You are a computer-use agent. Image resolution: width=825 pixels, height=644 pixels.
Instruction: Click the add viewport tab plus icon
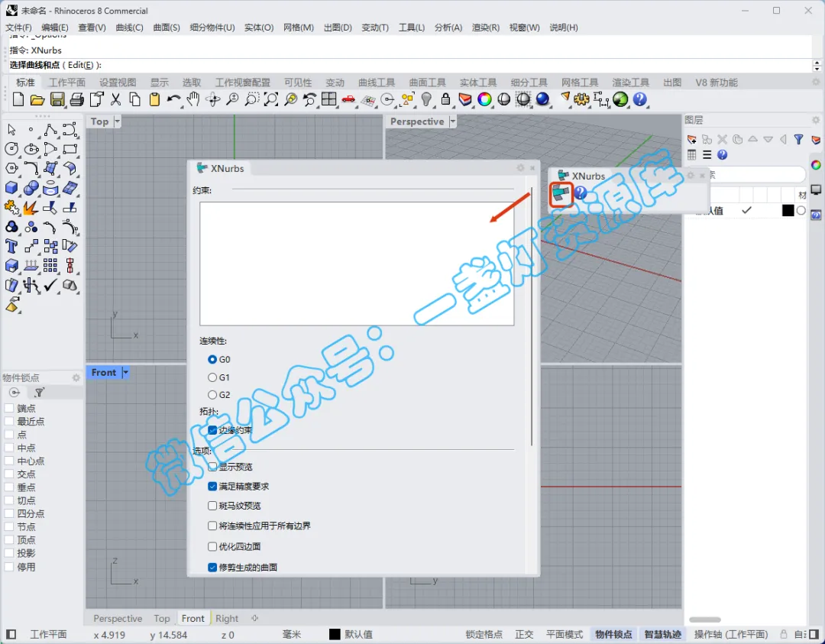tap(255, 618)
